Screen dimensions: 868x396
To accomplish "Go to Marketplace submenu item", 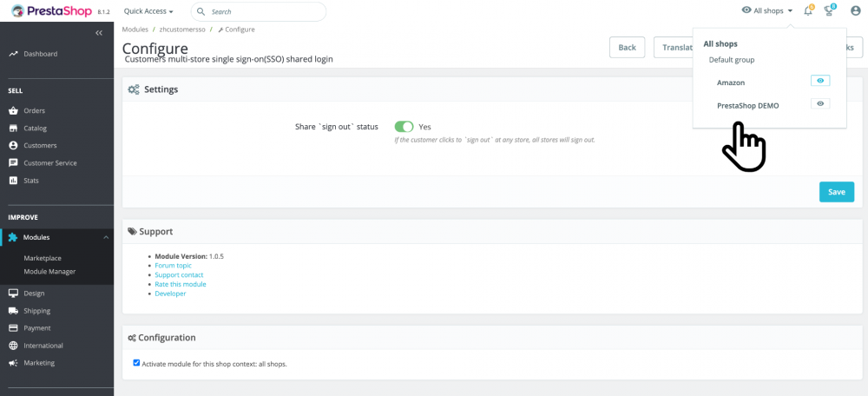I will tap(43, 258).
